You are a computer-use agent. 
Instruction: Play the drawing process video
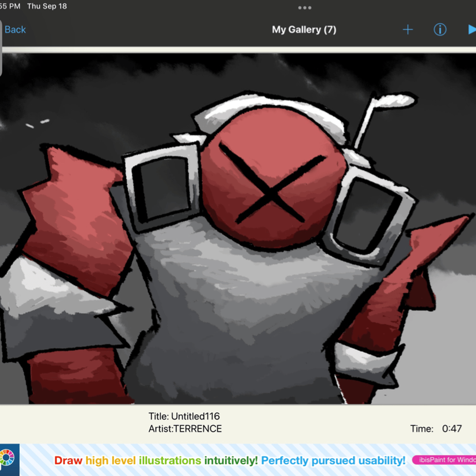pyautogui.click(x=472, y=30)
